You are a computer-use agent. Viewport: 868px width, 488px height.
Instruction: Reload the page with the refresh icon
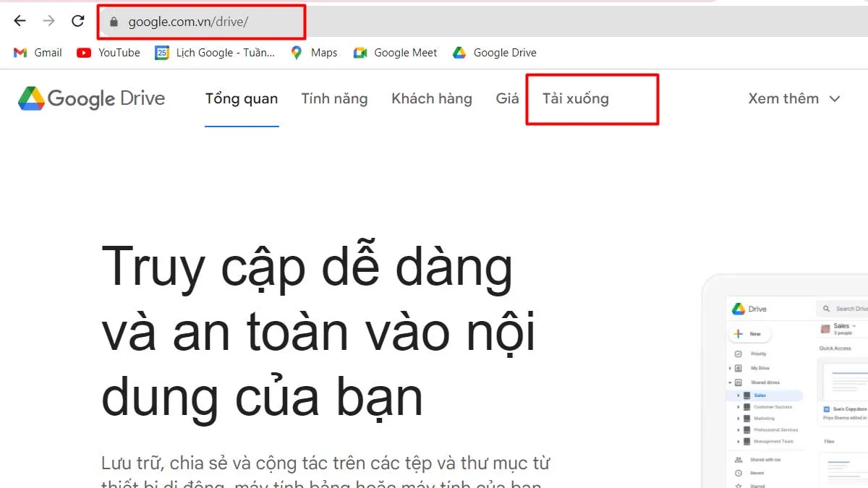(77, 21)
